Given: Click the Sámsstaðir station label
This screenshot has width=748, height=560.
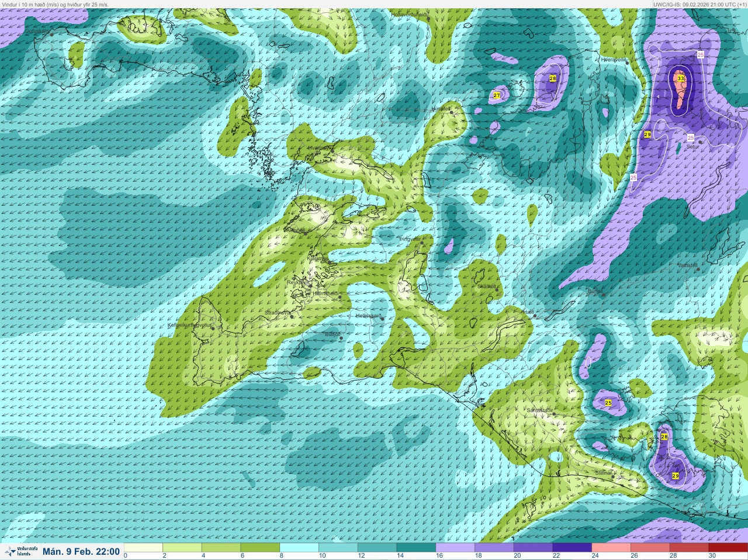Looking at the screenshot, I should [x=539, y=410].
